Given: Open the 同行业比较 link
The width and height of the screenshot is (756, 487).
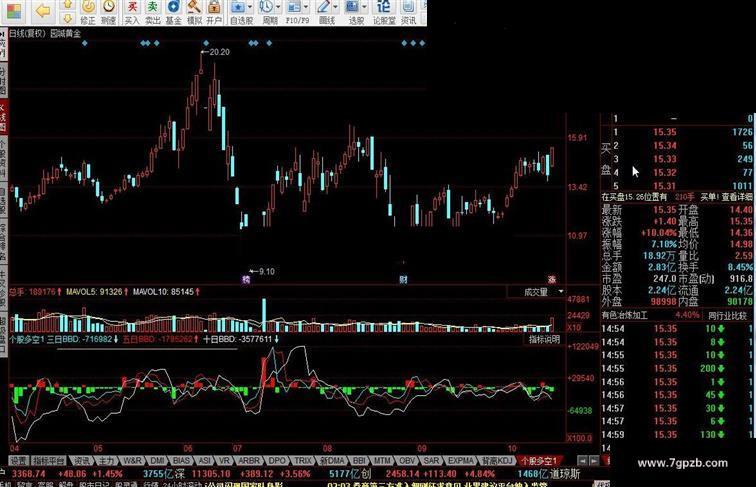Looking at the screenshot, I should click(x=727, y=316).
